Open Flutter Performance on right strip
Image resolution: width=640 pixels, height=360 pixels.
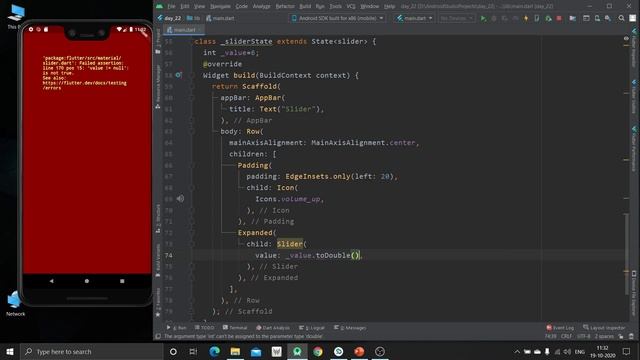pos(634,149)
